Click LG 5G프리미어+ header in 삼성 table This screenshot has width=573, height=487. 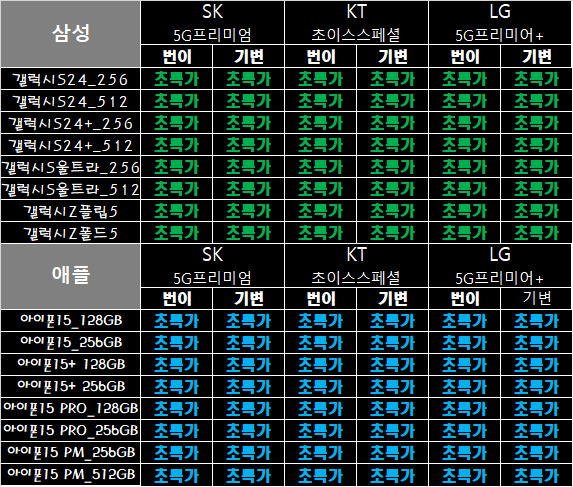coord(500,23)
